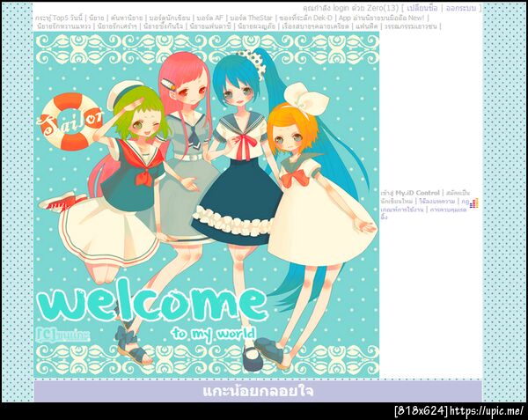
Task: Open the นิยายรักเศร้าๆ category
Action: pyautogui.click(x=117, y=26)
